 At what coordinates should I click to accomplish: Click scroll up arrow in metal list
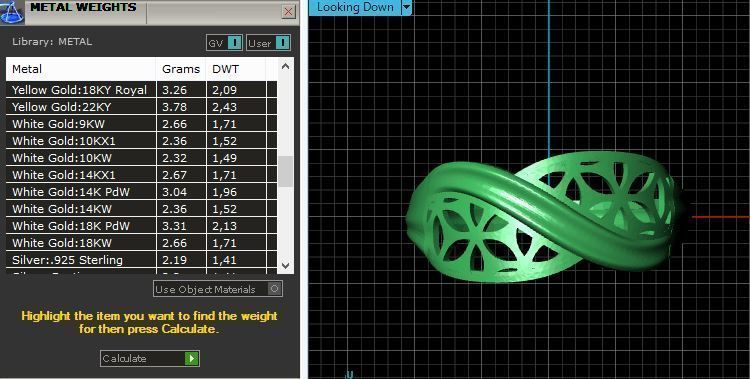pos(286,67)
